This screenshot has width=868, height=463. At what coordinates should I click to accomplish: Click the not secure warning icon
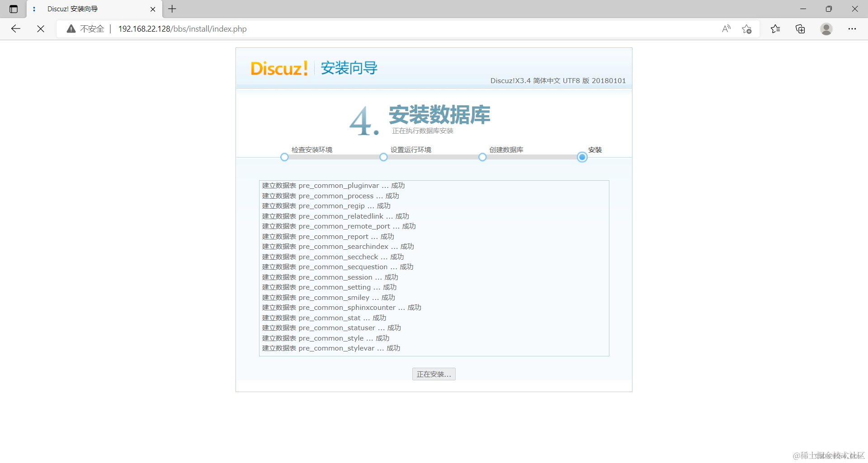tap(71, 29)
